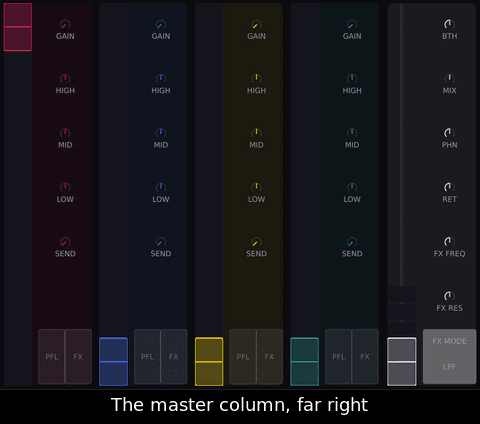
Task: Click the blue channel MID knob
Action: point(161,133)
